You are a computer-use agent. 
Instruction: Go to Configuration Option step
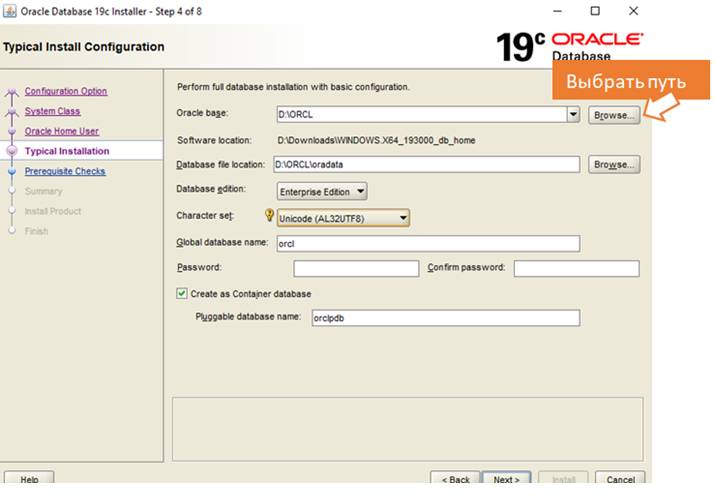(x=65, y=91)
